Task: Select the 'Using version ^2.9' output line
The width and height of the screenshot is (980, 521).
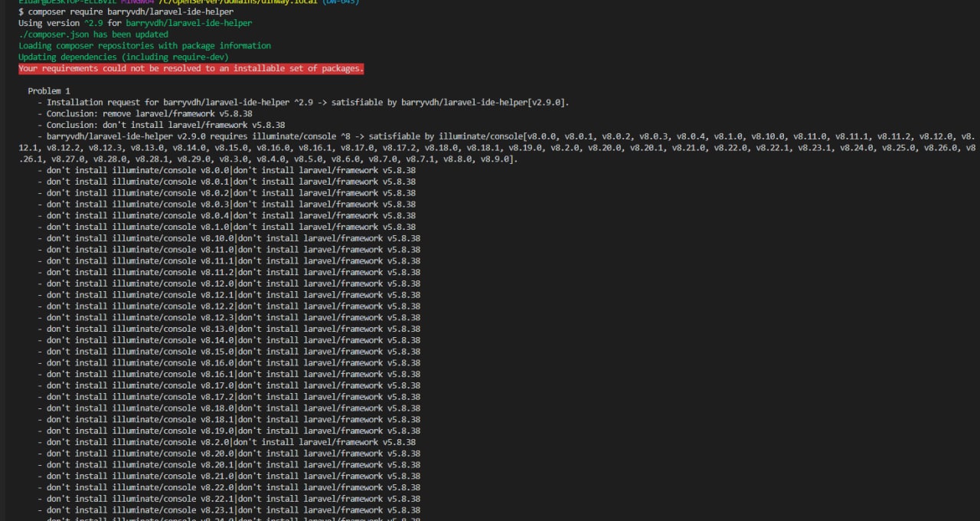Action: point(135,23)
